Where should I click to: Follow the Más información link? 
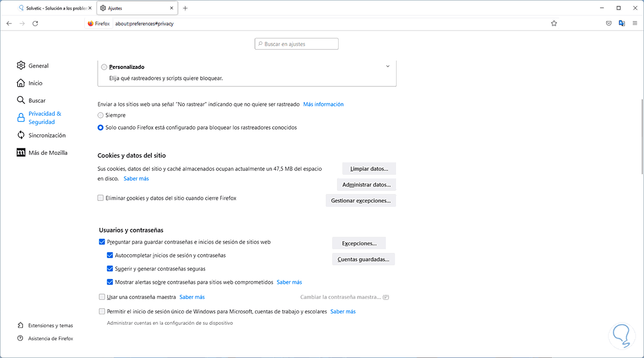(x=323, y=105)
